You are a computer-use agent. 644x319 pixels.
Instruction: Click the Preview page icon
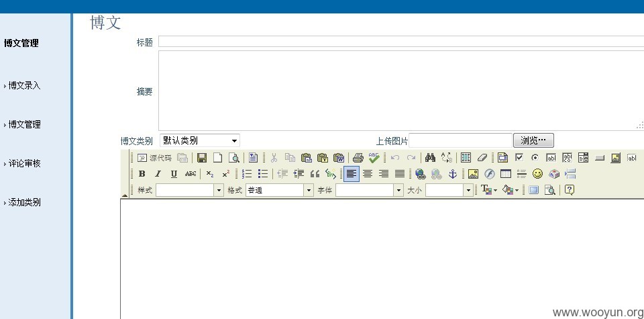point(233,158)
